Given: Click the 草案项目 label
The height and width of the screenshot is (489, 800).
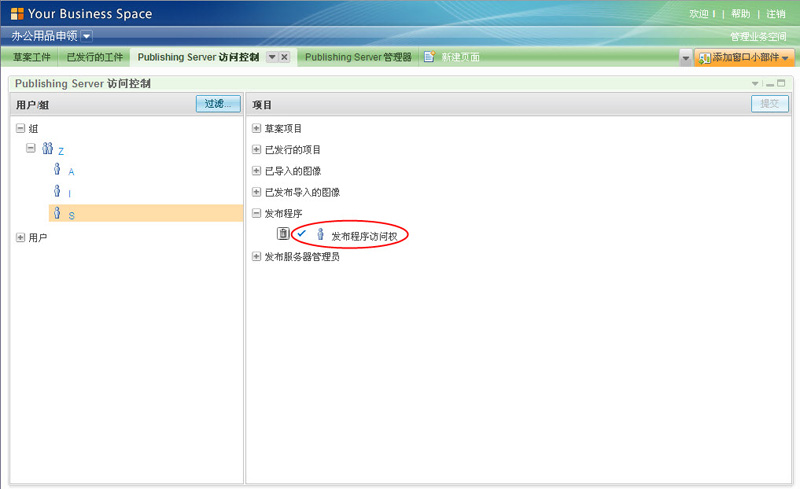Looking at the screenshot, I should pyautogui.click(x=283, y=129).
